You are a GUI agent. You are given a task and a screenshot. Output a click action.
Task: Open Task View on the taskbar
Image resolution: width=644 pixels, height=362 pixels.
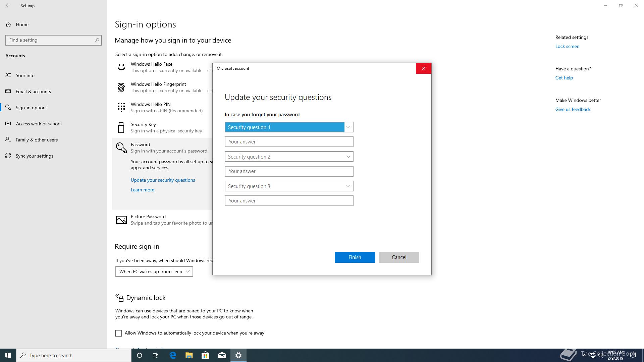(156, 355)
